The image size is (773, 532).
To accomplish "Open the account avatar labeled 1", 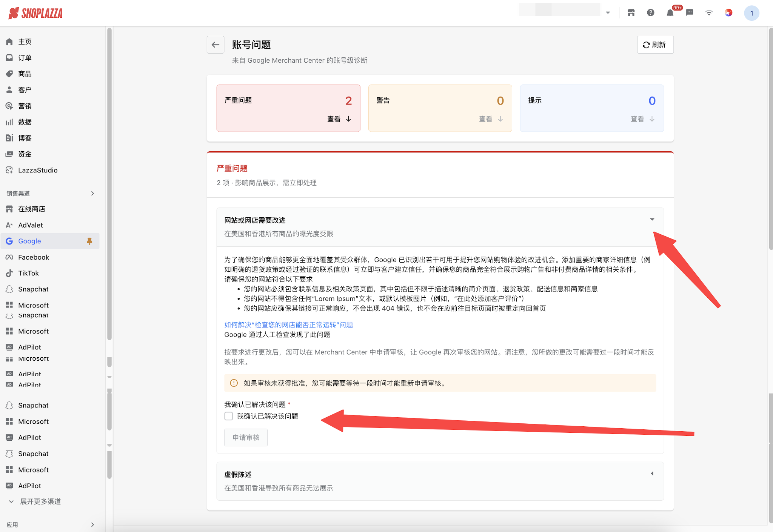I will [751, 13].
